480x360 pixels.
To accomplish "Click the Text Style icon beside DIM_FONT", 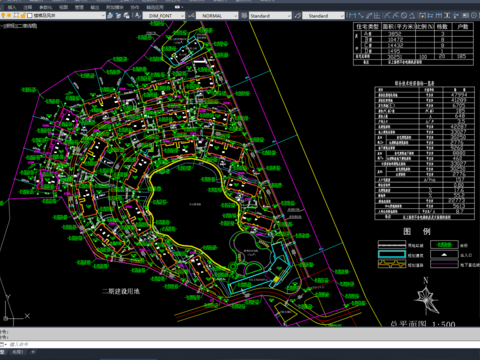I will tap(138, 16).
